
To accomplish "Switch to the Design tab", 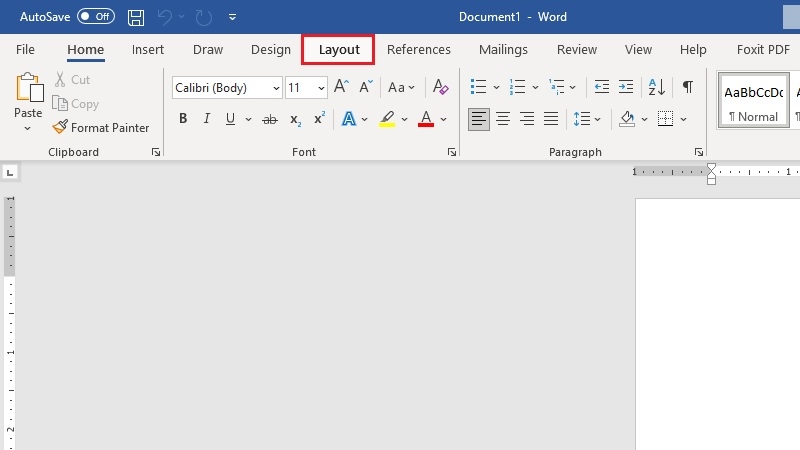I will pyautogui.click(x=270, y=49).
